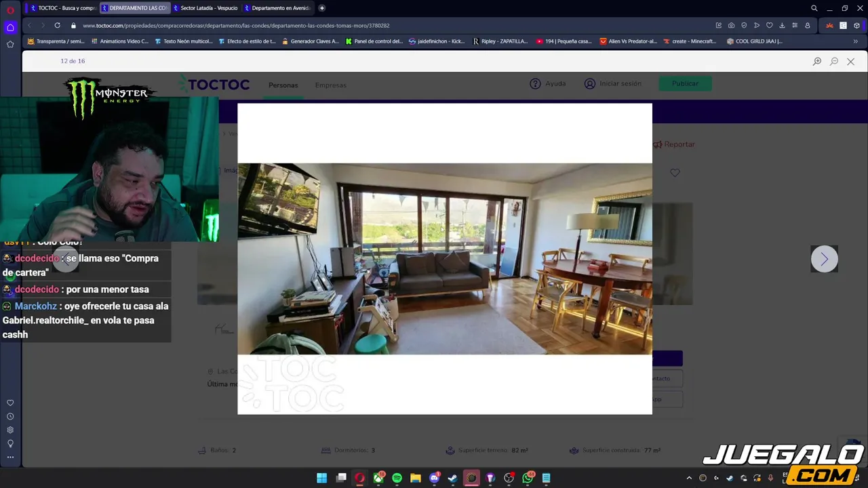
Task: Open Opera sidebar three-dots menu
Action: pyautogui.click(x=10, y=457)
